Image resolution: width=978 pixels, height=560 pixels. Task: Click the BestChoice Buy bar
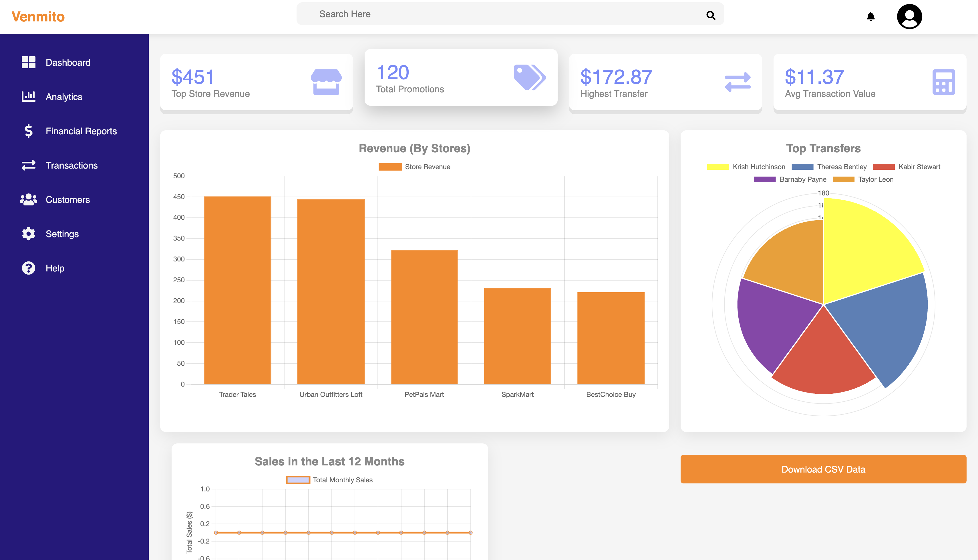point(611,338)
